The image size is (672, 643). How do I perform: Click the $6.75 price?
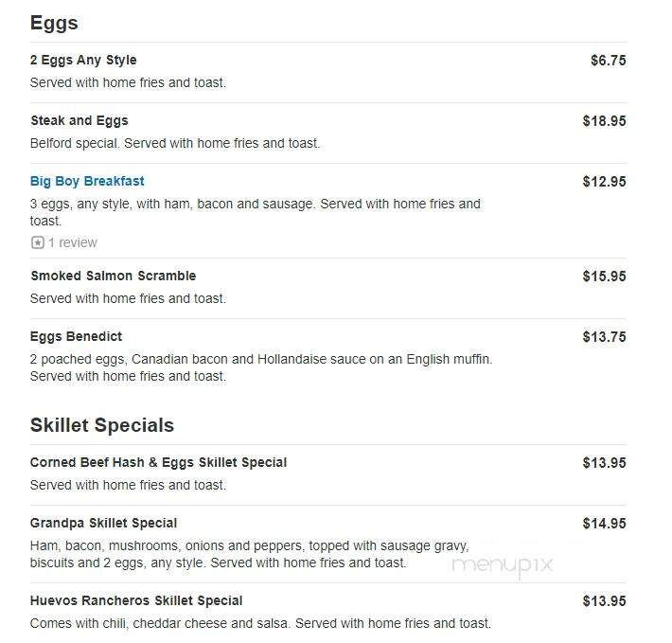(x=609, y=61)
